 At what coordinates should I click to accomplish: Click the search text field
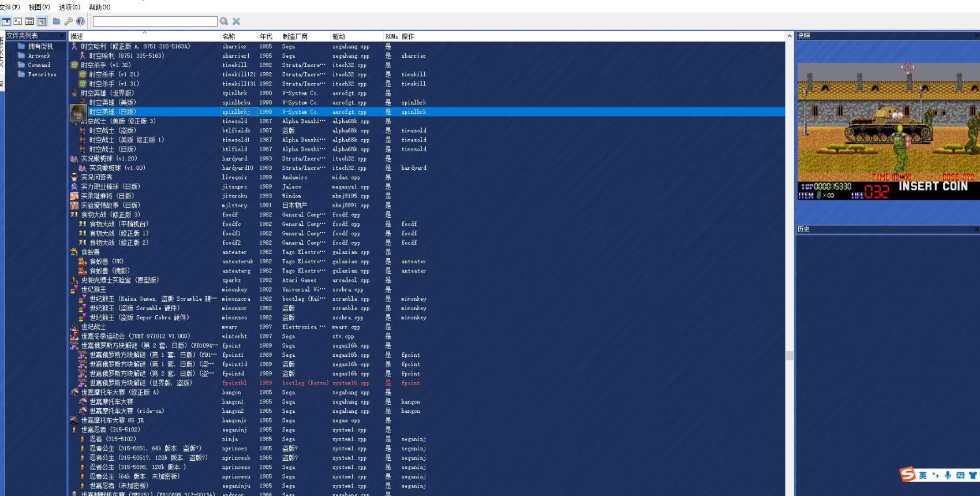tap(155, 21)
